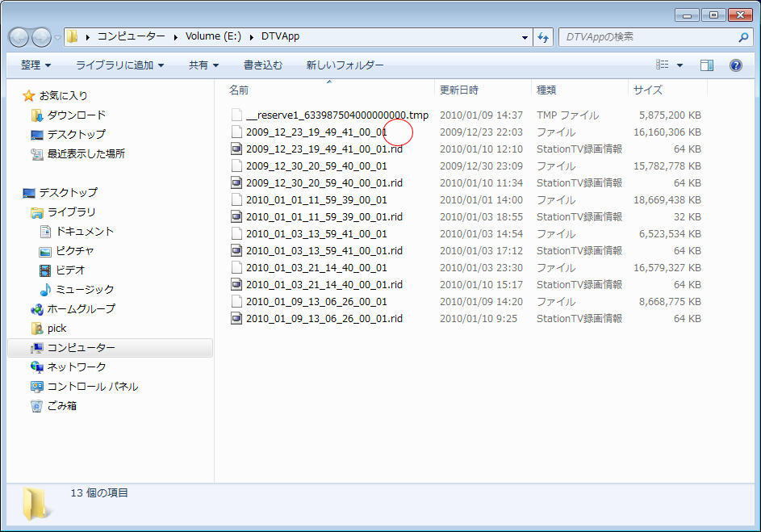Click the ミュージック library icon
This screenshot has height=532, width=761.
(45, 290)
